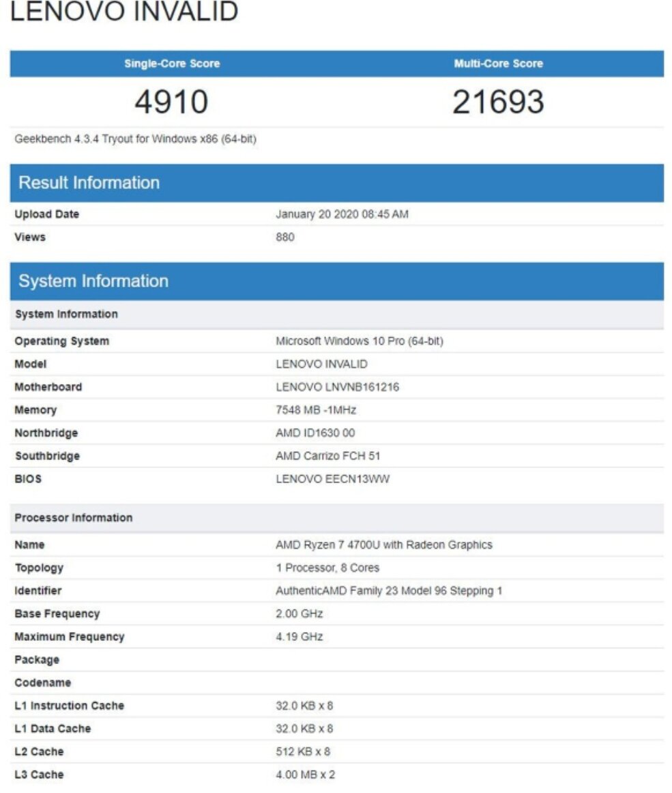Click the Identifier label
The image size is (672, 793).
[38, 591]
